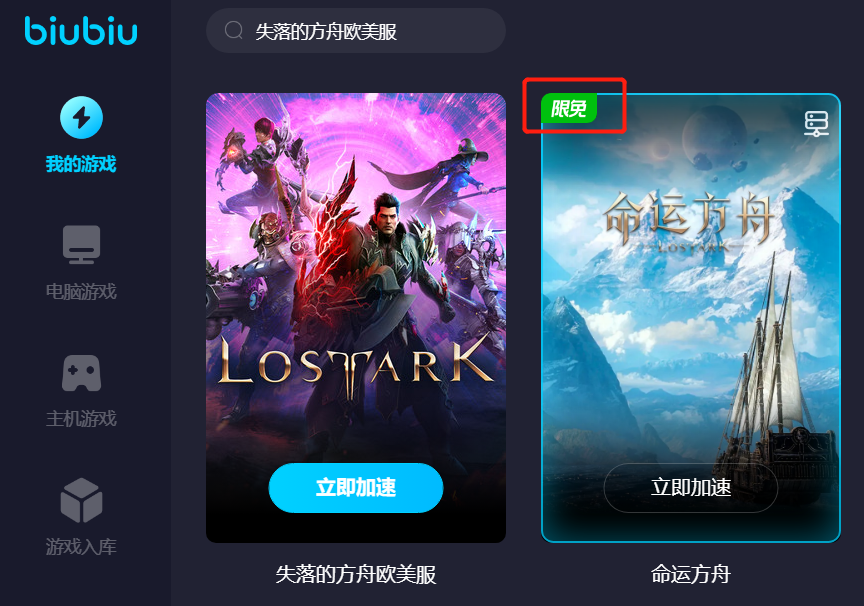Click the green 限免 badge

coord(569,108)
